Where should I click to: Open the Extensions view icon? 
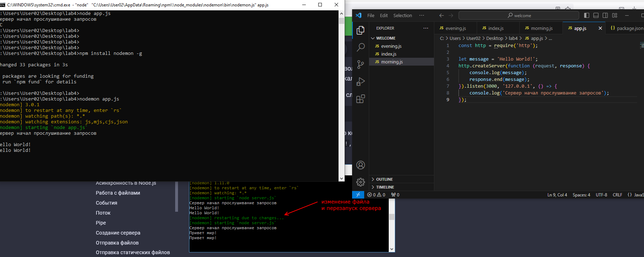361,99
